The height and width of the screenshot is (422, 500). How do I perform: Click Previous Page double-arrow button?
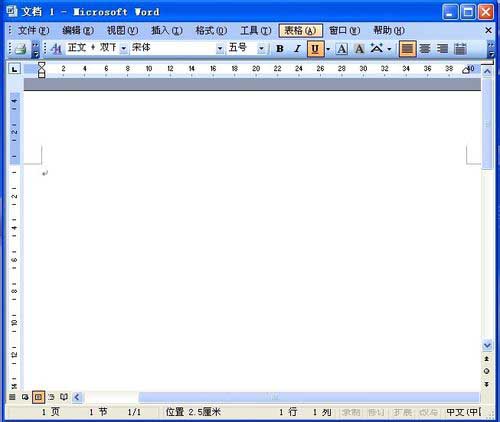(x=487, y=359)
